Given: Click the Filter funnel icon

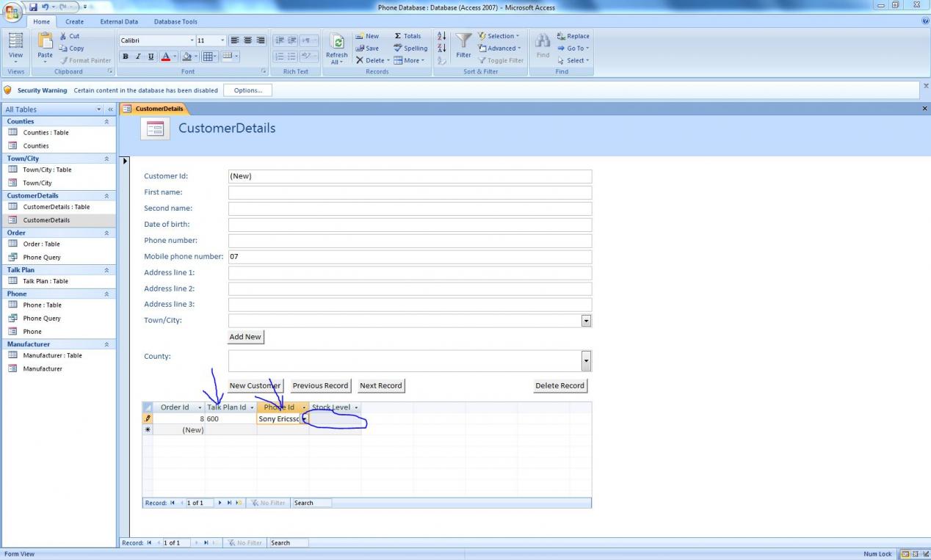Looking at the screenshot, I should coord(463,40).
